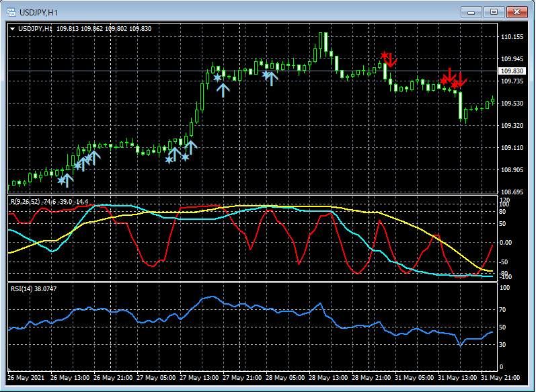Select the rightmost red down arrow signal
Viewport: 536px width, 392px height.
pyautogui.click(x=461, y=78)
